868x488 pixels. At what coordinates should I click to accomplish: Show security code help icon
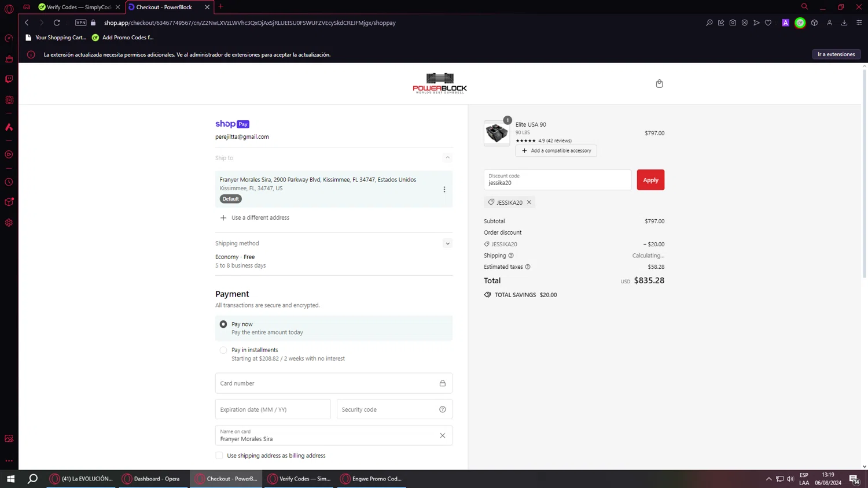(443, 409)
